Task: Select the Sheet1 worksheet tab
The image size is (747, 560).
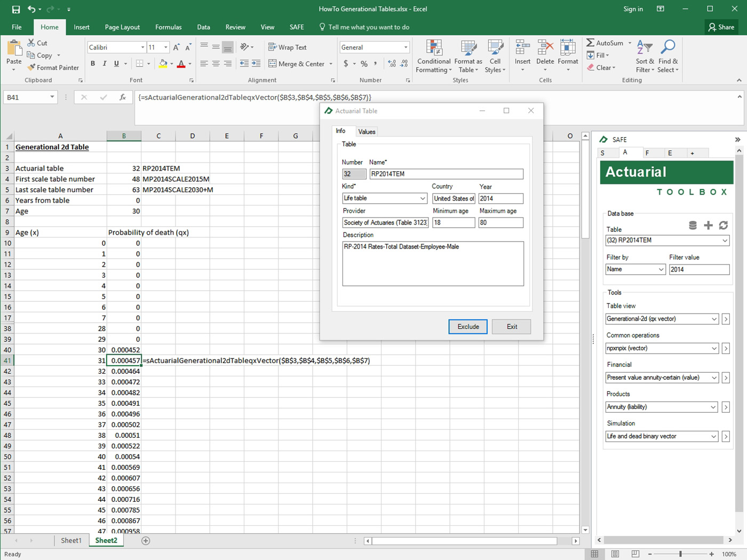Action: coord(71,541)
